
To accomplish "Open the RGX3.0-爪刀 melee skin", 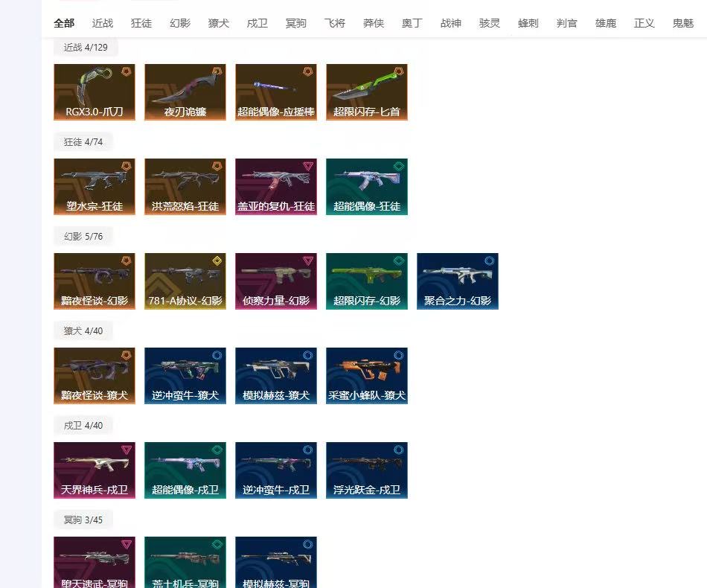I will pos(95,92).
